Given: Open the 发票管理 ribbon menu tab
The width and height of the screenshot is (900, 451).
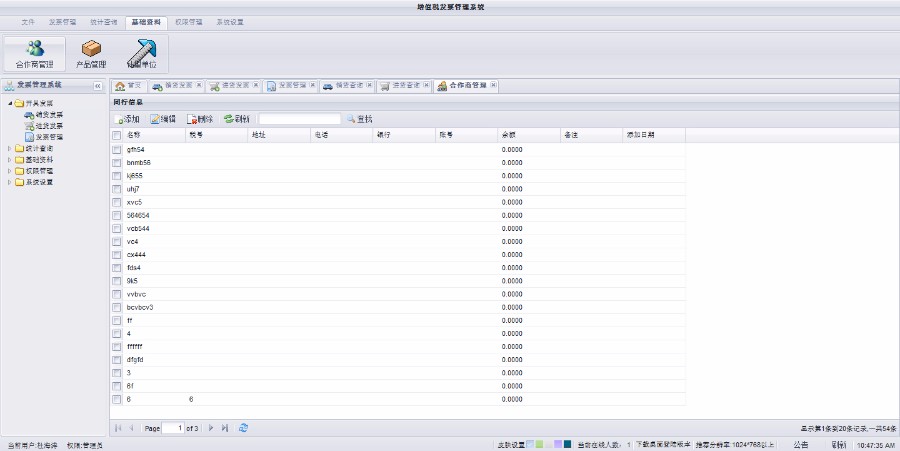Looking at the screenshot, I should pyautogui.click(x=63, y=22).
